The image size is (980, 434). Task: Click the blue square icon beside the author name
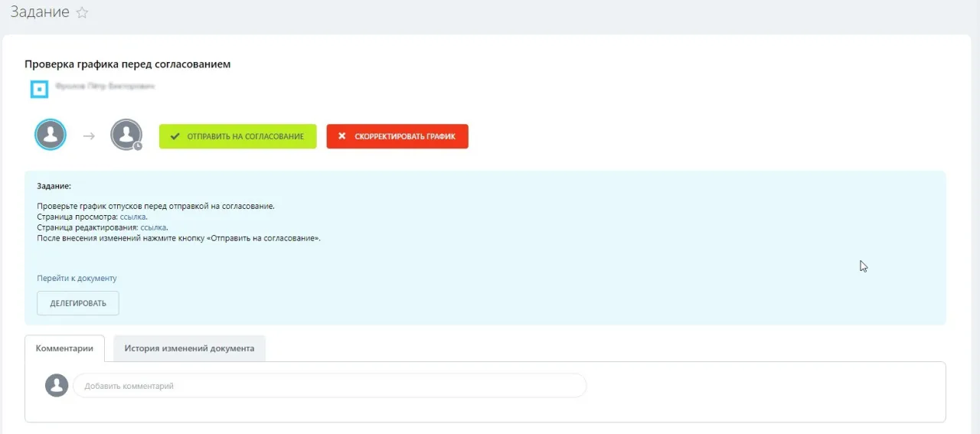[x=39, y=90]
